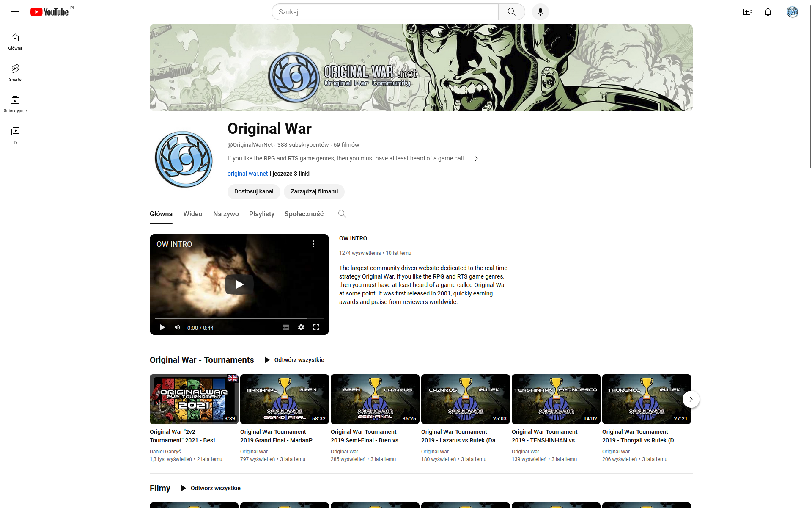Open '2019 Semi-Final - Bren vs...' video title
The image size is (812, 508).
[x=367, y=436]
